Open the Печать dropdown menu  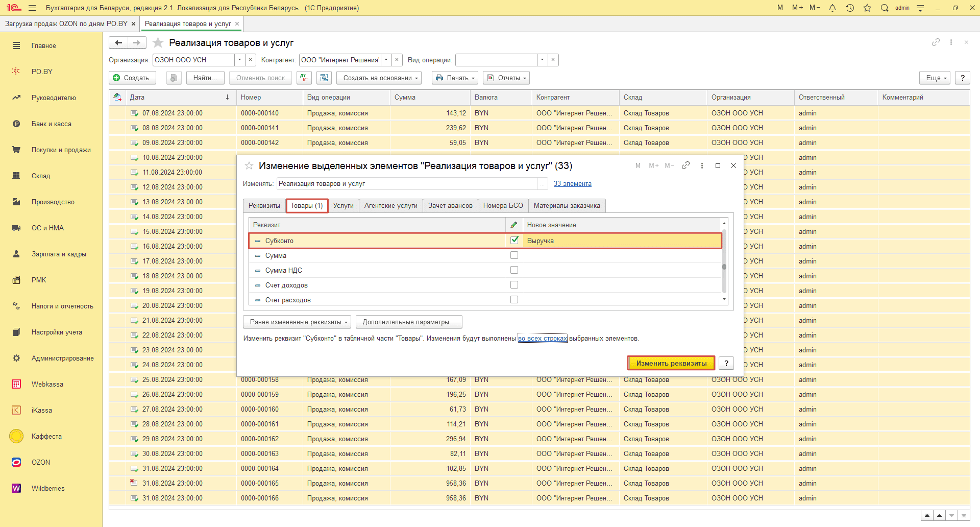[x=455, y=78]
